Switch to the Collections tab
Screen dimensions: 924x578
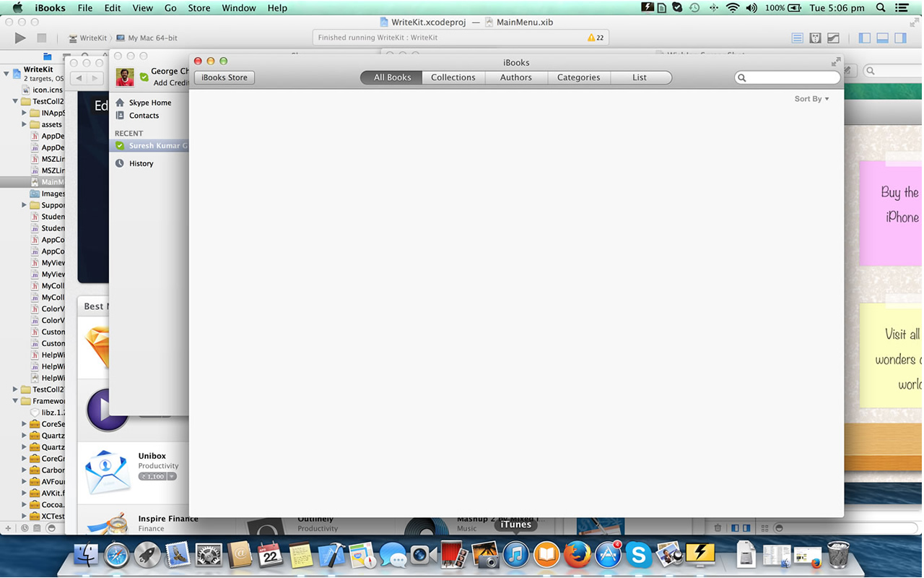[x=453, y=77]
